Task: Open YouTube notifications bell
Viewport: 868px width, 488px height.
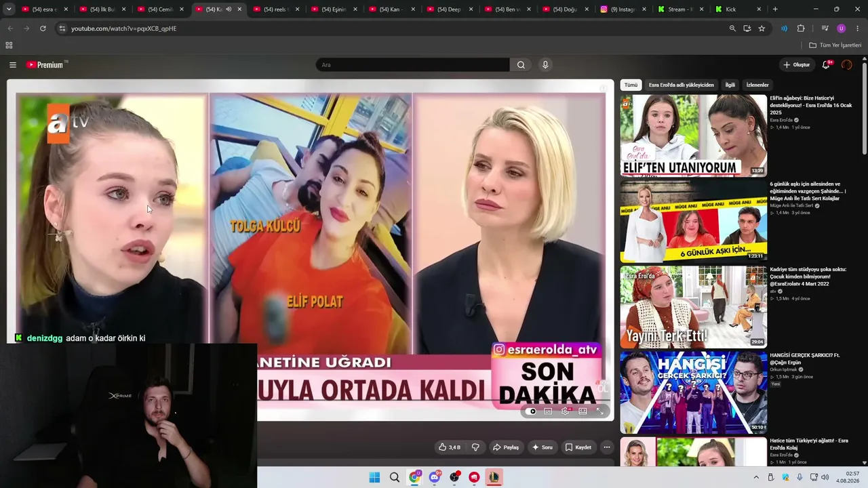Action: pos(826,65)
